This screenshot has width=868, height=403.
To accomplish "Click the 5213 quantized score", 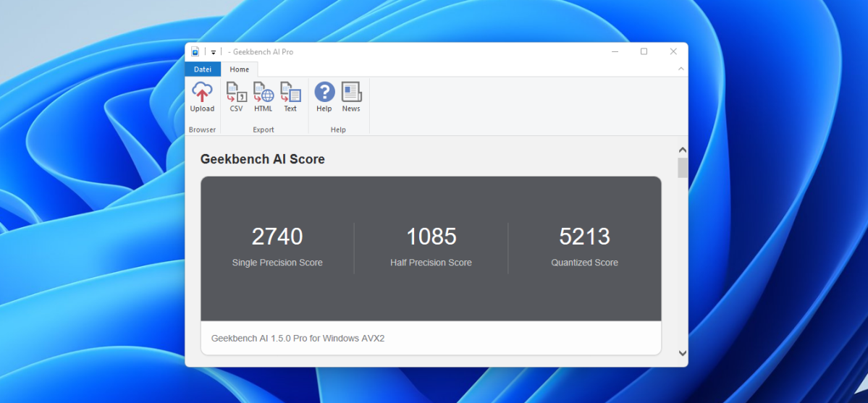I will tap(584, 237).
